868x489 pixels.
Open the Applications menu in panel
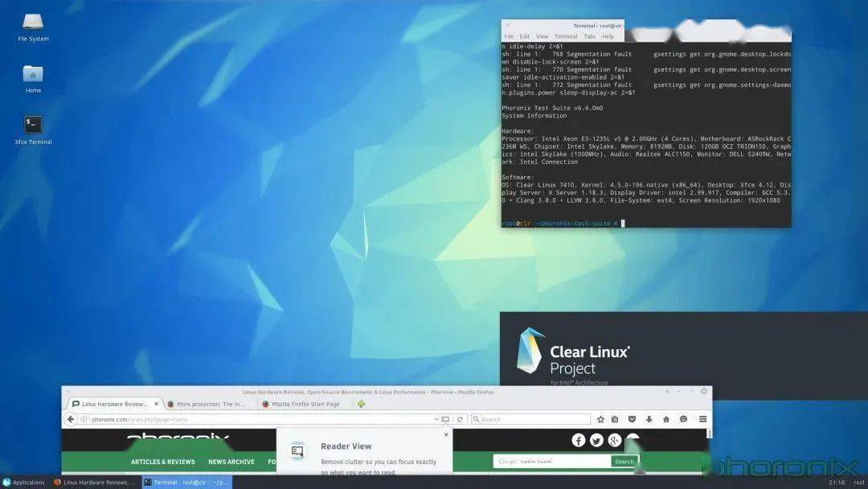(23, 483)
